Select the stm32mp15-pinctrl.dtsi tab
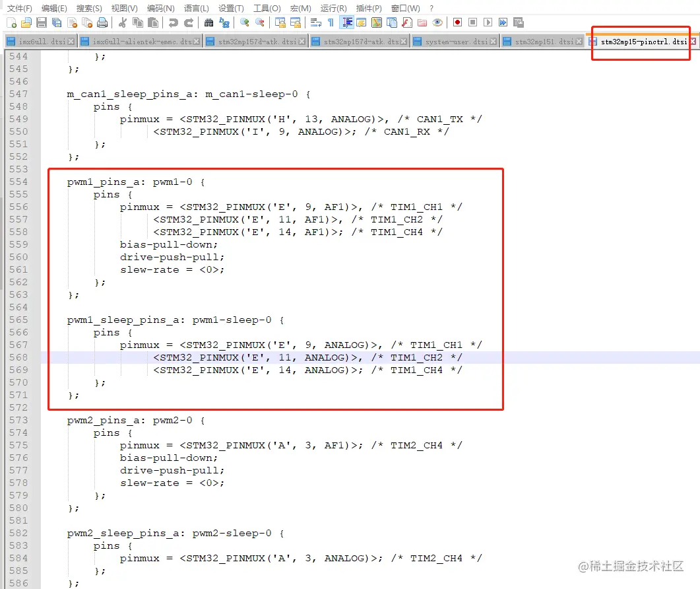Viewport: 700px width, 589px height. (643, 42)
